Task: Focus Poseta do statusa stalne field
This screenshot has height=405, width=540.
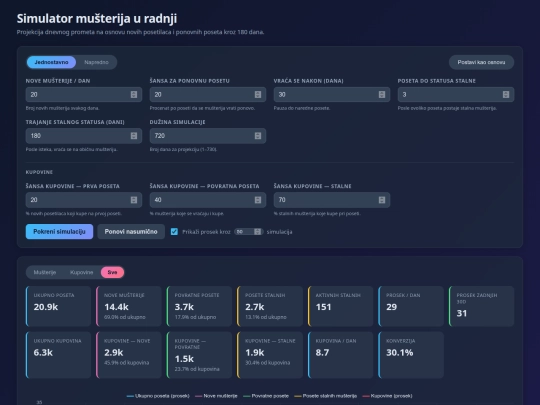Action: [456, 94]
